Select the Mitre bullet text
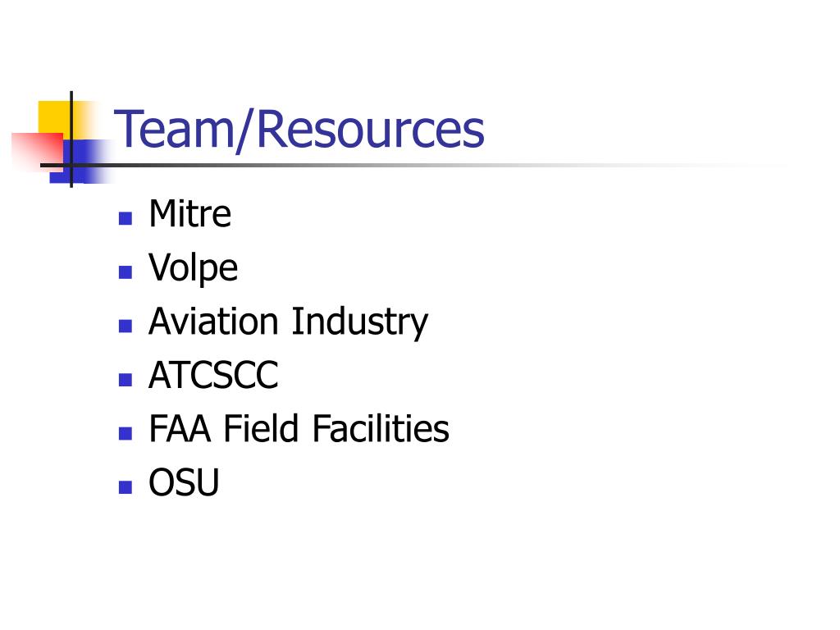 (190, 214)
